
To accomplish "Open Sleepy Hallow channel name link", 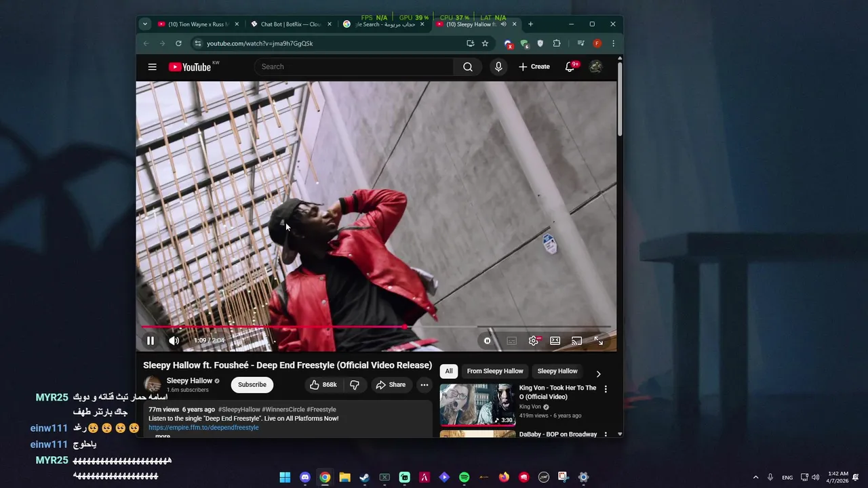I will click(x=189, y=381).
